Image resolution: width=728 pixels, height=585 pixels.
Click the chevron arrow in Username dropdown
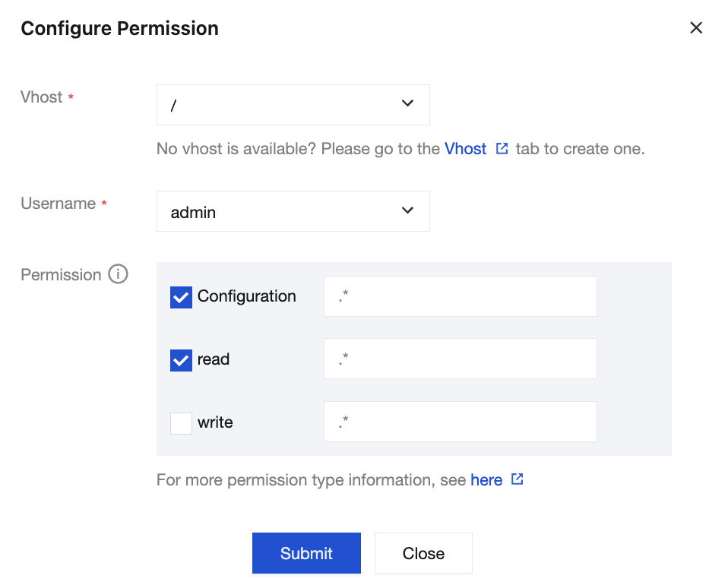pyautogui.click(x=407, y=210)
